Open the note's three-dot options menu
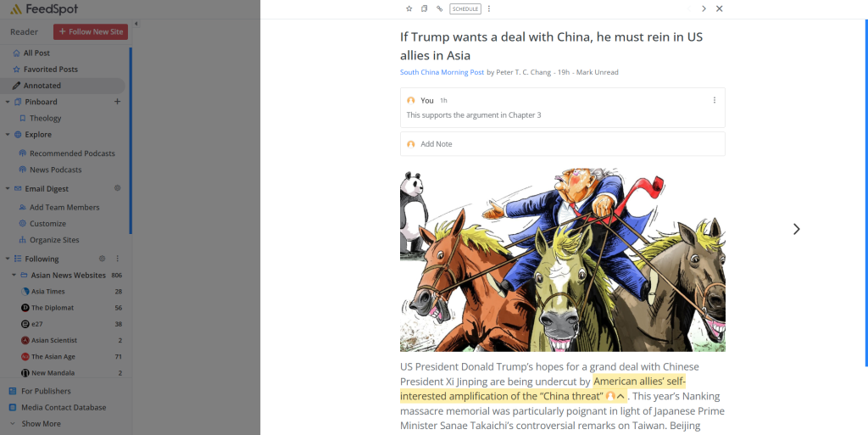This screenshot has width=868, height=435. [714, 100]
